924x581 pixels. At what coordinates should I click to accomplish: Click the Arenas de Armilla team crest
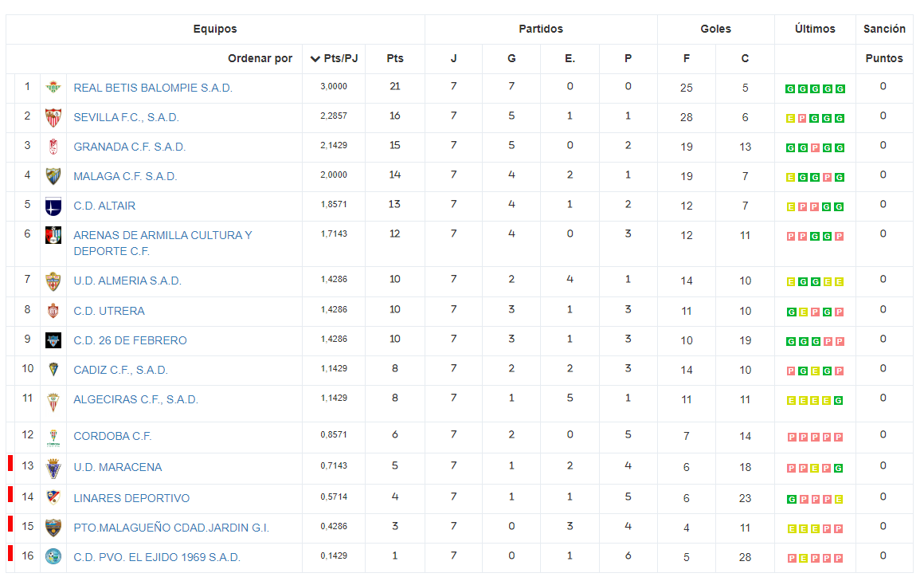point(53,235)
